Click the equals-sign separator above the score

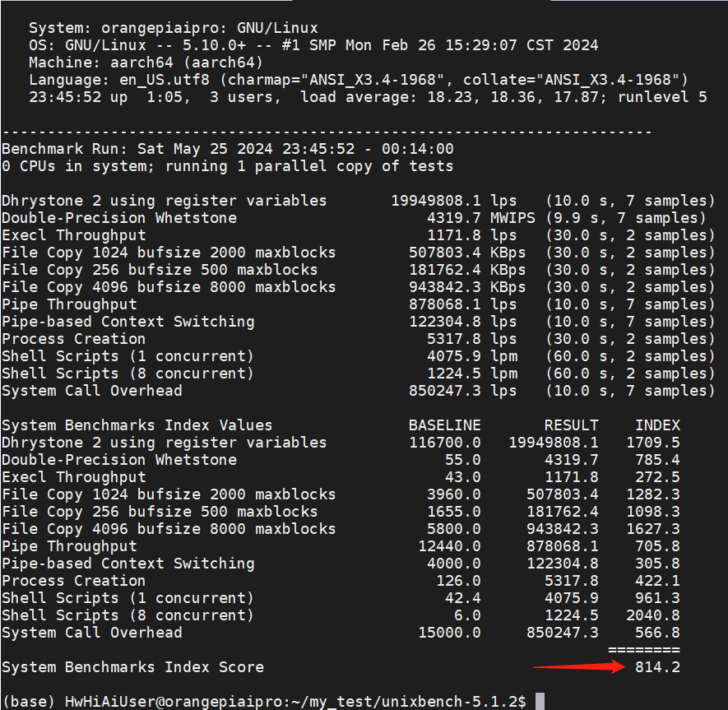pyautogui.click(x=644, y=650)
